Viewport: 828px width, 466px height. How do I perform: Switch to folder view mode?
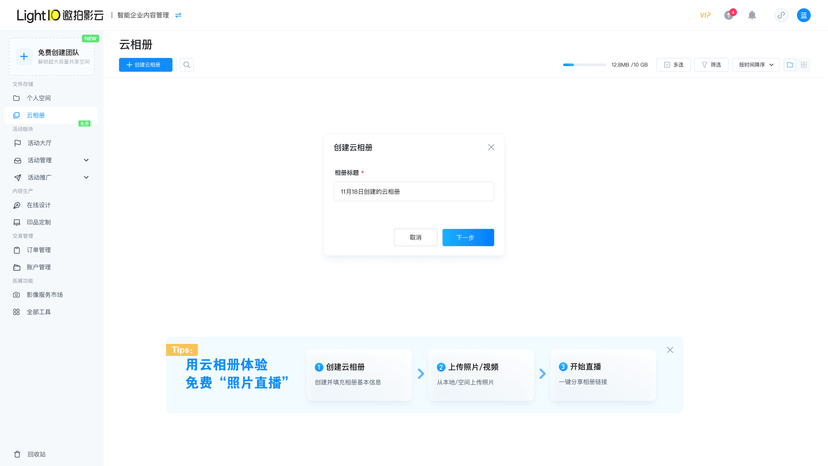click(790, 65)
